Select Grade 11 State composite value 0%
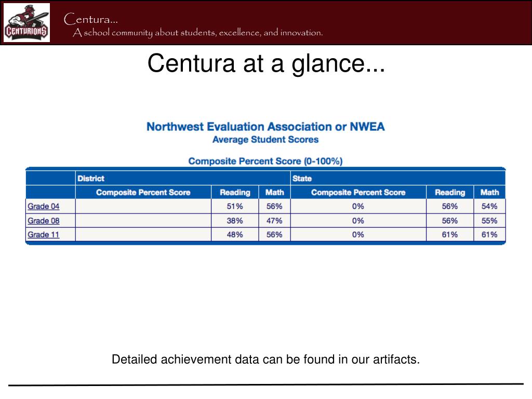The image size is (532, 399). click(358, 234)
